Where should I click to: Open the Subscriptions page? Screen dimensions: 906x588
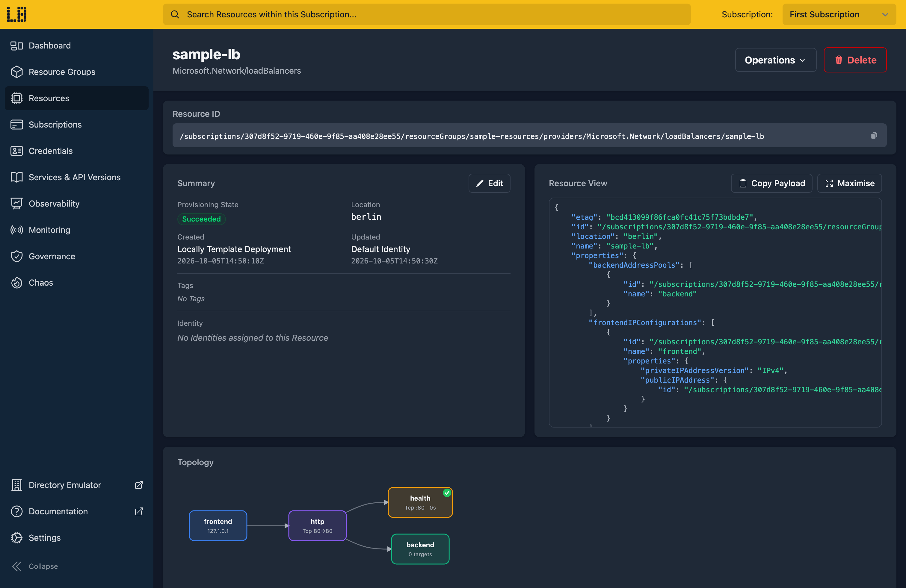[76, 124]
